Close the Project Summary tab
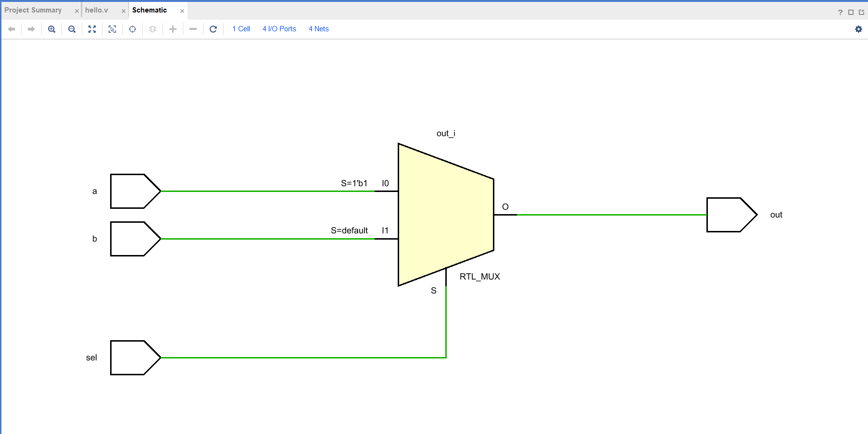The width and height of the screenshot is (868, 434). [76, 11]
